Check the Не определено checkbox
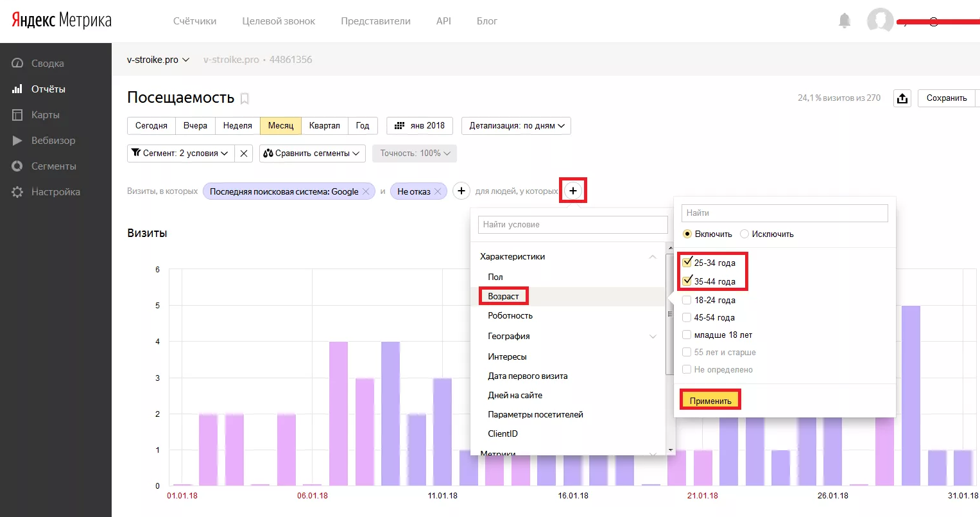 (687, 369)
